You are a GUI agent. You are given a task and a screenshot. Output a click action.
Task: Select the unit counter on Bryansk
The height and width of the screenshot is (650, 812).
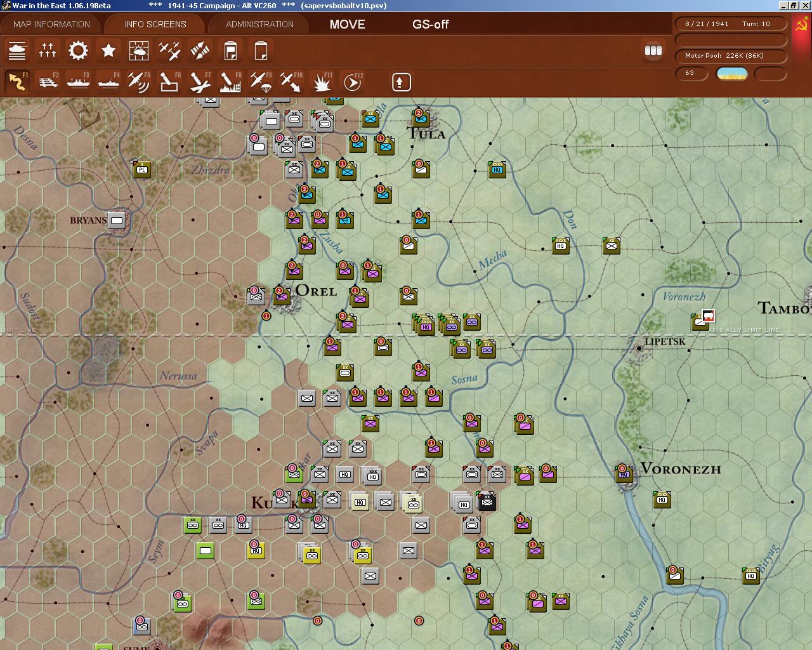point(116,220)
